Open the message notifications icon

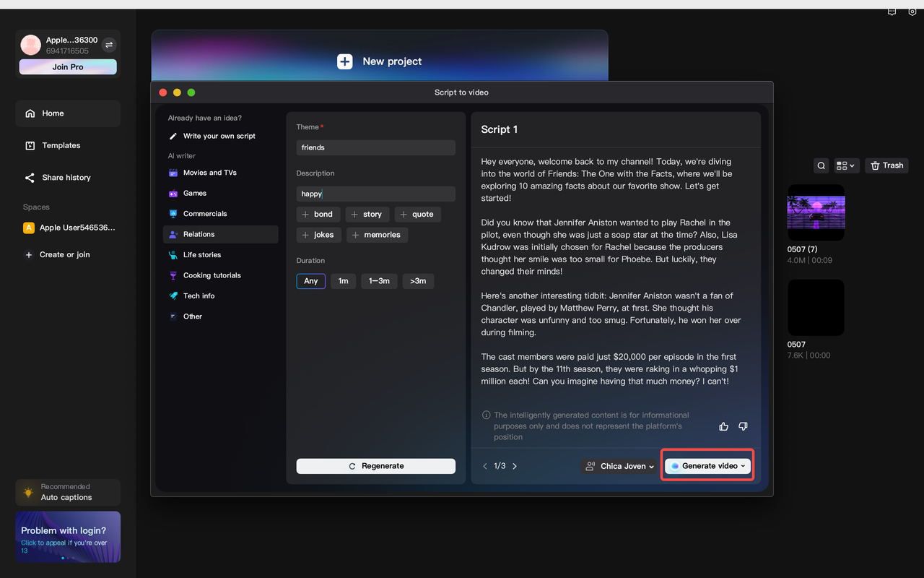pos(892,12)
